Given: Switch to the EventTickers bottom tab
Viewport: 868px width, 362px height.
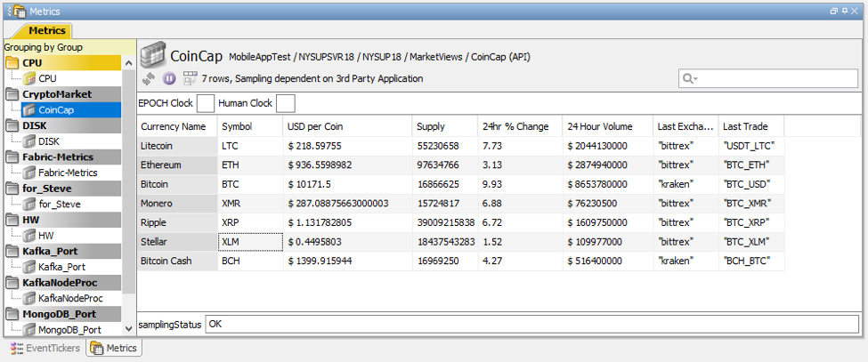Looking at the screenshot, I should [x=45, y=348].
